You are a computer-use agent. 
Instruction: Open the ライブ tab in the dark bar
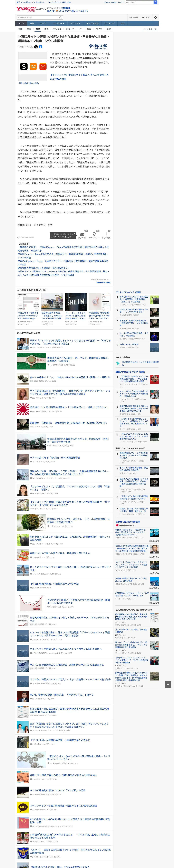(43, 24)
